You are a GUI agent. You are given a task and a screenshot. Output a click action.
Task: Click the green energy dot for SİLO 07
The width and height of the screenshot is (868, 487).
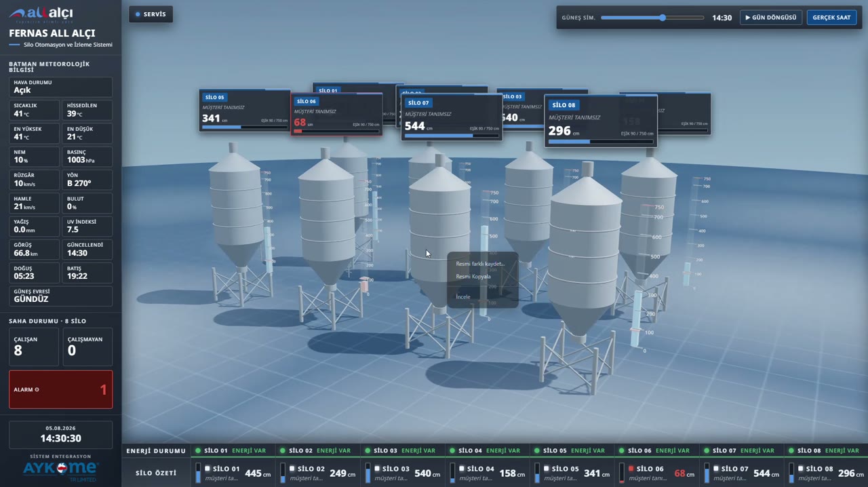pyautogui.click(x=707, y=450)
